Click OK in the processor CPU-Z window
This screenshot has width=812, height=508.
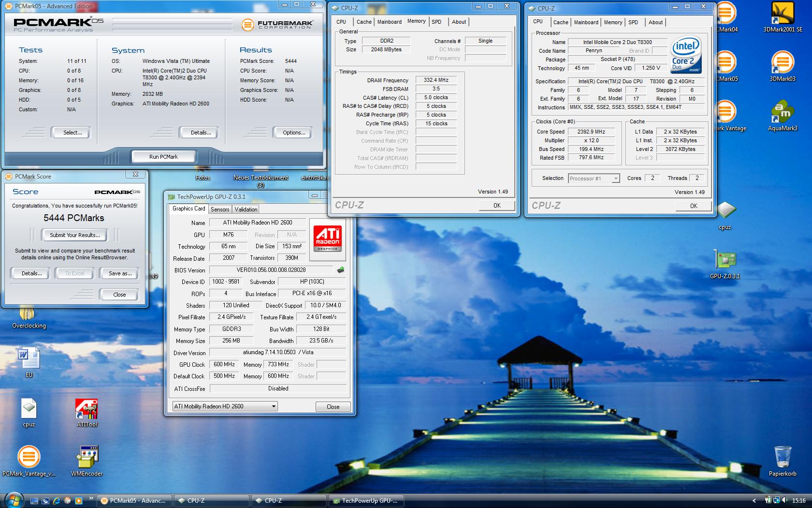[x=694, y=206]
